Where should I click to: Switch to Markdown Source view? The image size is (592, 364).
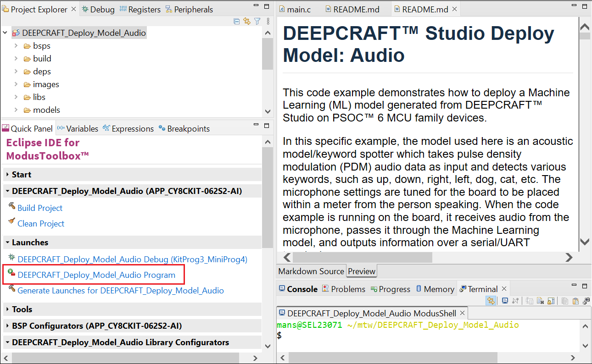click(311, 271)
